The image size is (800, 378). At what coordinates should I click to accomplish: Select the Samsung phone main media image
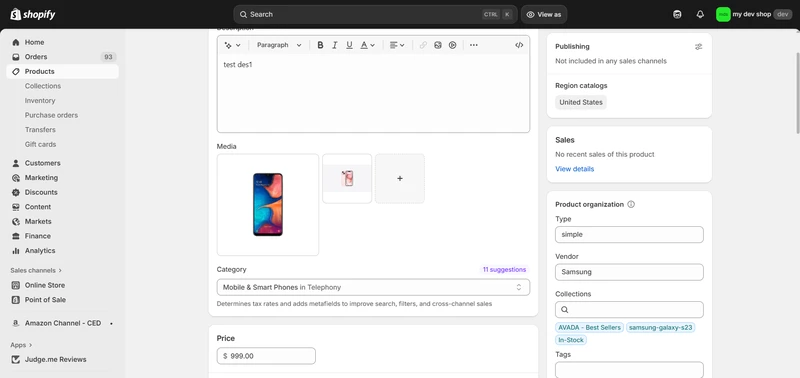pos(268,205)
